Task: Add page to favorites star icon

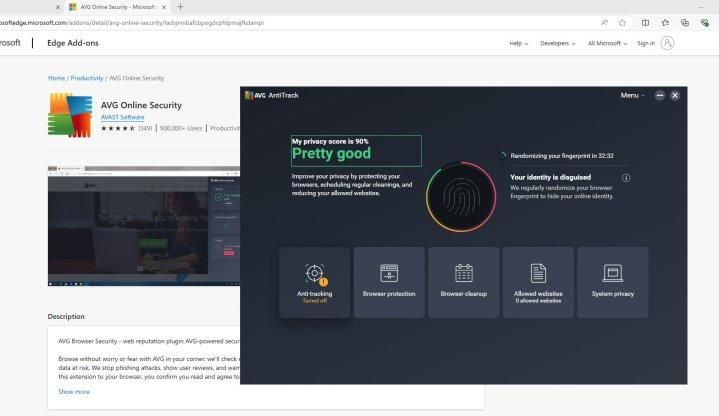Action: [x=622, y=22]
